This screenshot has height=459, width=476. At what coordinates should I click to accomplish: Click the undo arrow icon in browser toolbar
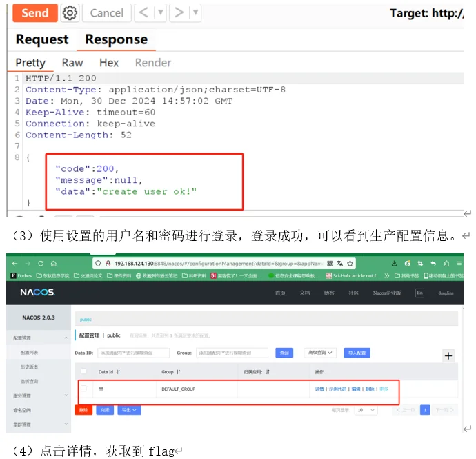[433, 264]
